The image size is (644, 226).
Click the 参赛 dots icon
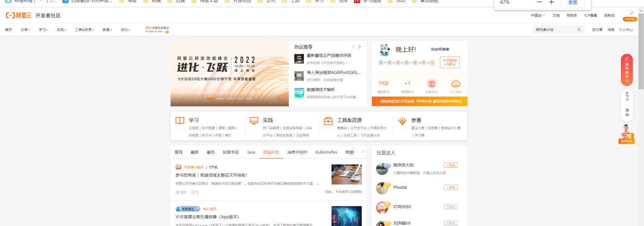(402, 121)
